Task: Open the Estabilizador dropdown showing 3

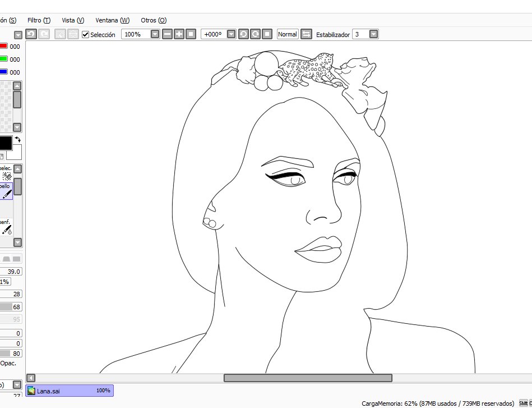Action: click(x=373, y=34)
